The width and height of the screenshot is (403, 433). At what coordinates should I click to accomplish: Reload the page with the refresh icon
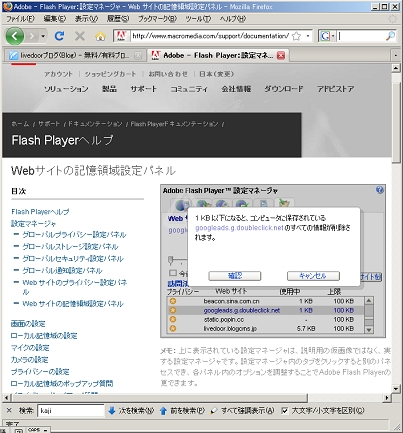click(59, 36)
